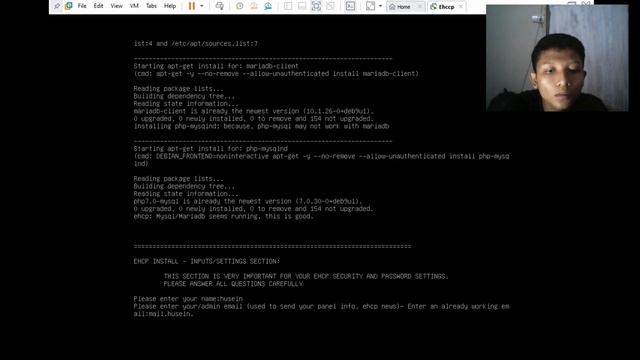640x360 pixels.
Task: Click 'installing php-mysqlnd: because' line
Action: 261,126
